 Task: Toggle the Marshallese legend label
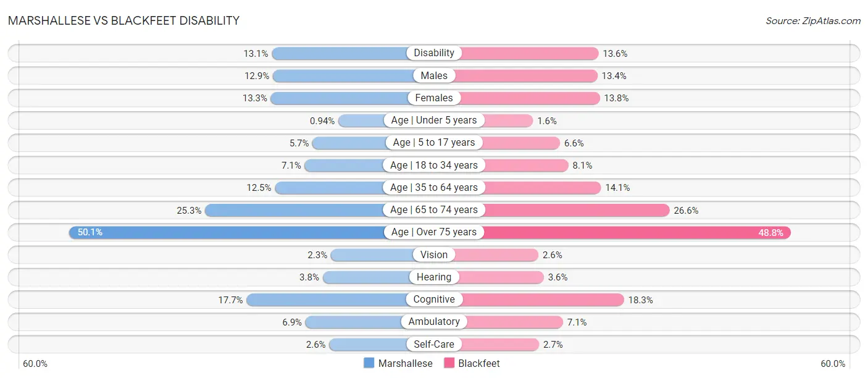405,363
